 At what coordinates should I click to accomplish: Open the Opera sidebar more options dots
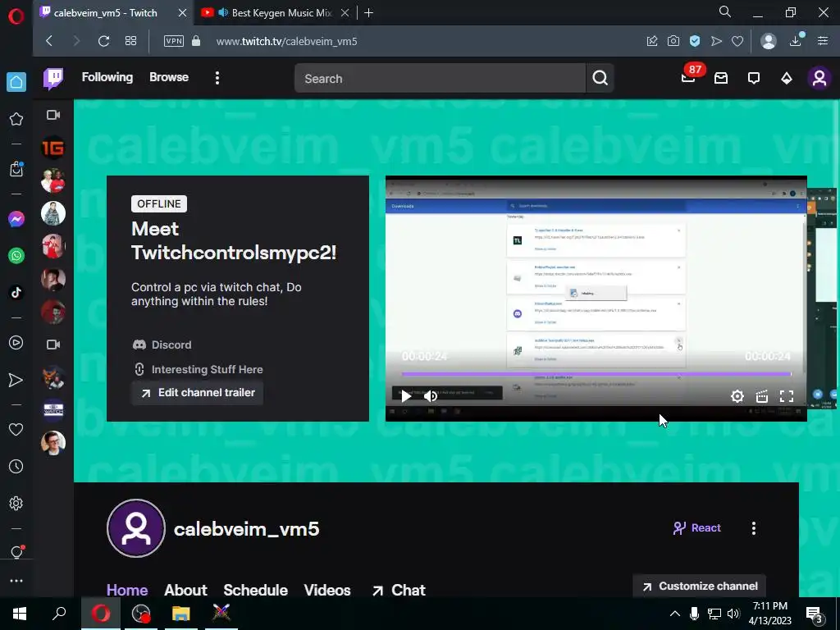coord(16,581)
